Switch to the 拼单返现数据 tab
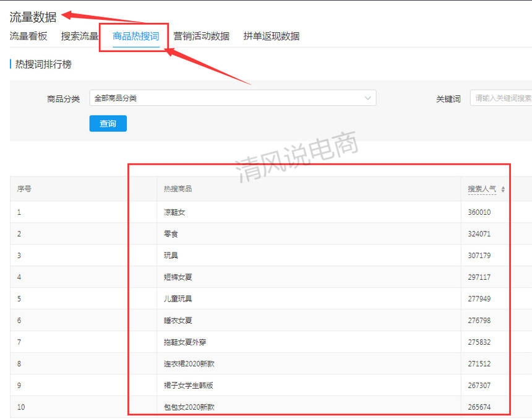532x419 pixels. pos(272,36)
